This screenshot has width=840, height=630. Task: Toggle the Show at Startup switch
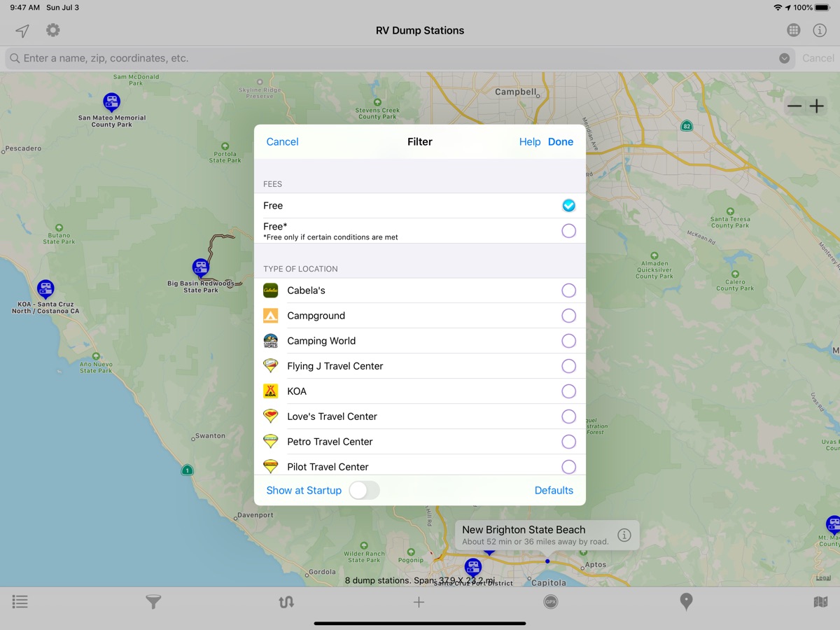coord(364,490)
